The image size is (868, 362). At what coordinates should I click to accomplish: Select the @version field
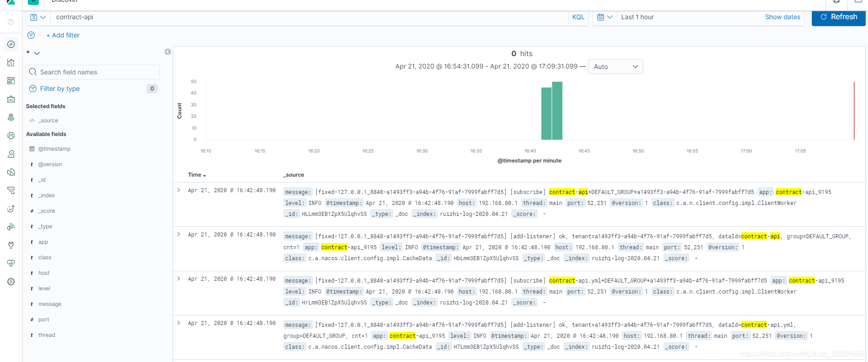point(50,164)
